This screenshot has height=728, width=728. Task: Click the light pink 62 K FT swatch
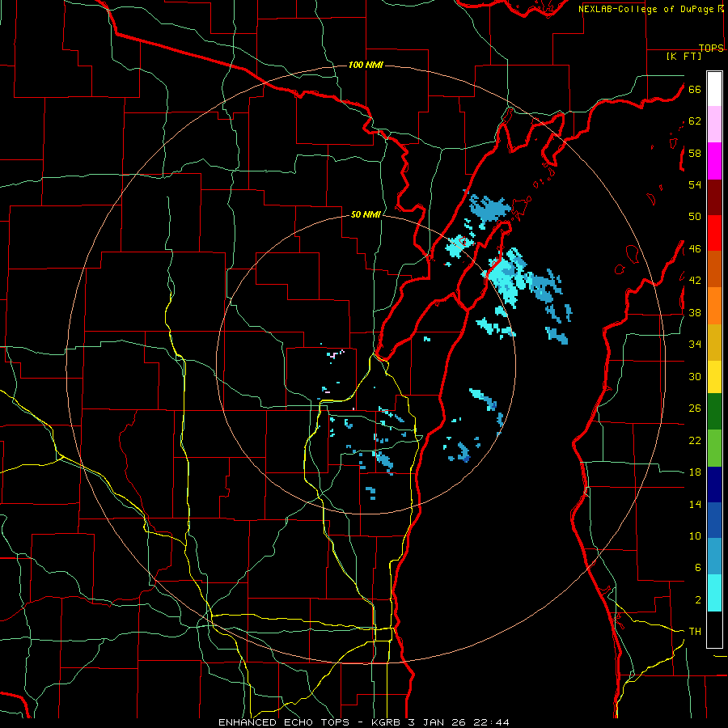pos(714,125)
